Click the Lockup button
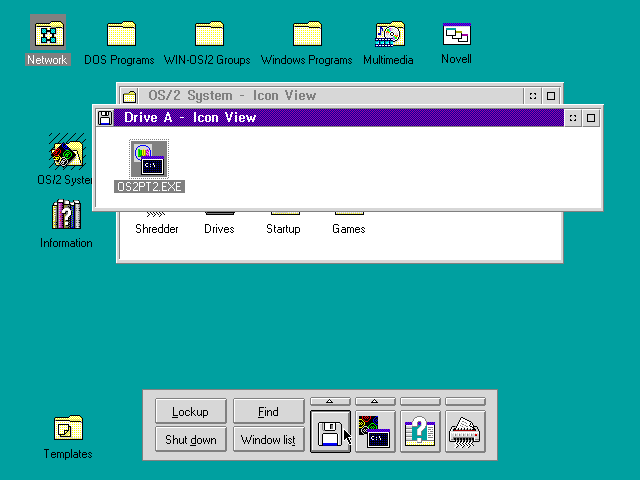Viewport: 640px width, 480px height. (x=191, y=411)
